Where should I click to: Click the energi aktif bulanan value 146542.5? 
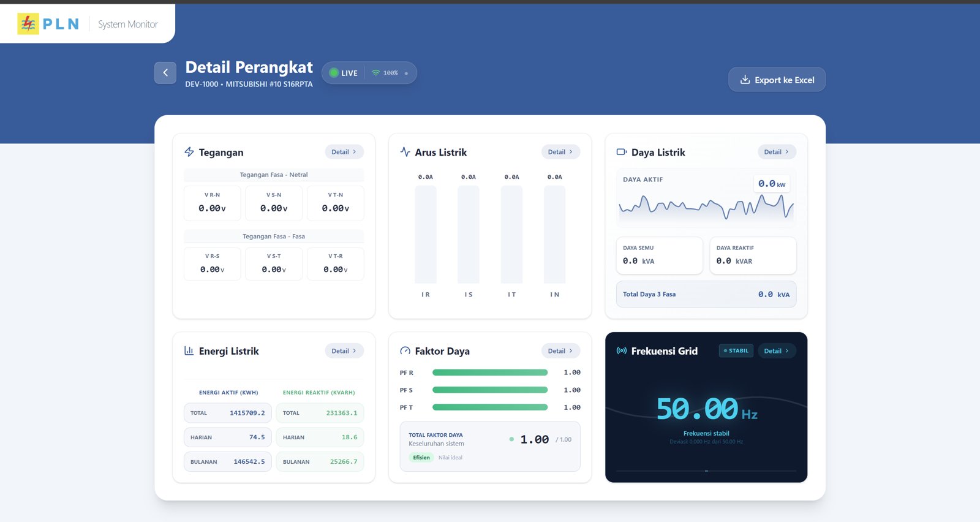249,462
